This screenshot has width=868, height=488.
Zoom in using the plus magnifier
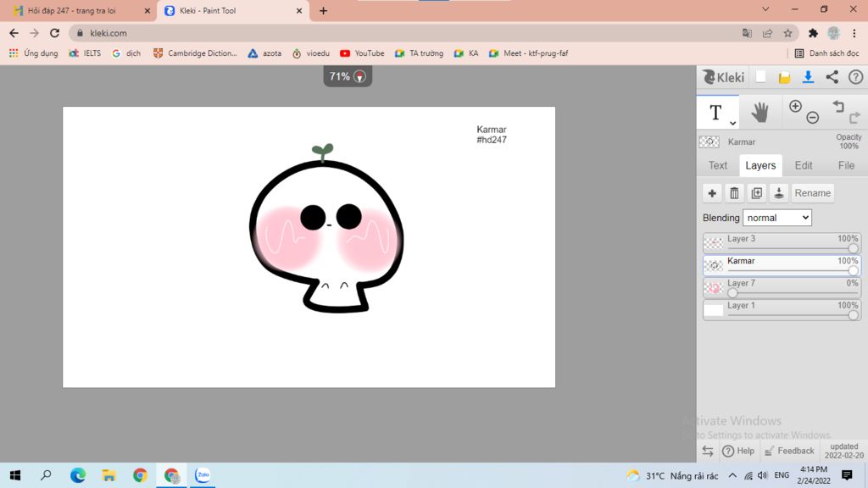point(795,106)
